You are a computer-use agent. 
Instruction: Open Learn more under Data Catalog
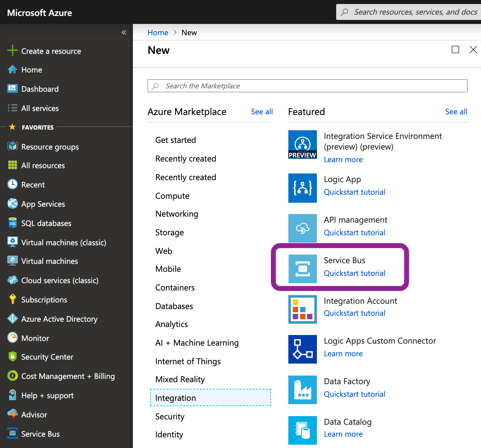point(343,434)
